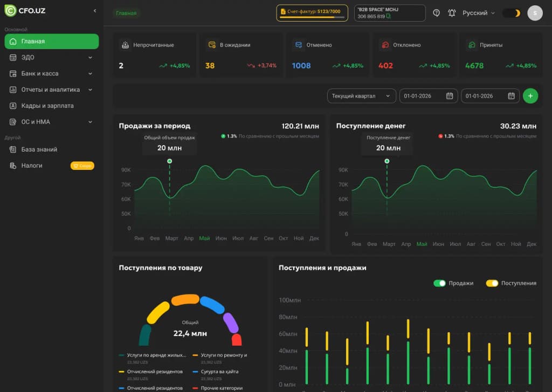Toggle the dark mode switch
The image size is (552, 392).
click(x=511, y=12)
